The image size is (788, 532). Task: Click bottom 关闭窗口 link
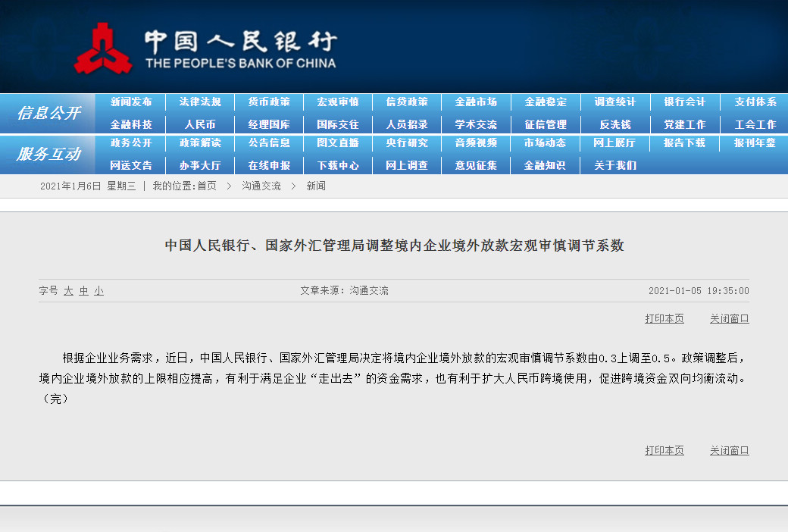click(729, 451)
